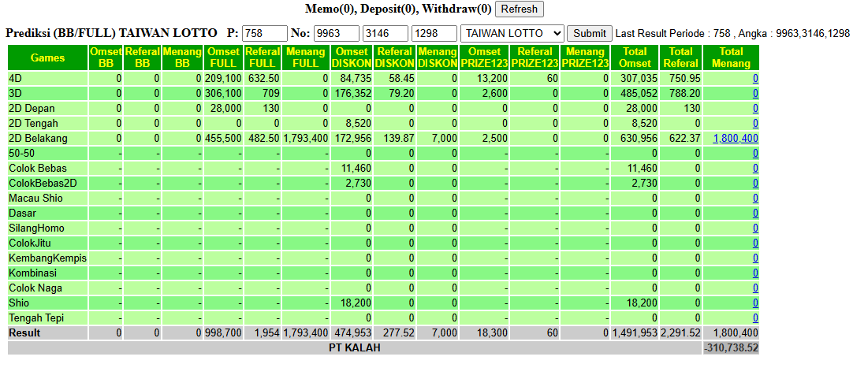Click Total Menang link for Tengah Tepi
Viewport: 868px width, 390px height.
pos(755,318)
